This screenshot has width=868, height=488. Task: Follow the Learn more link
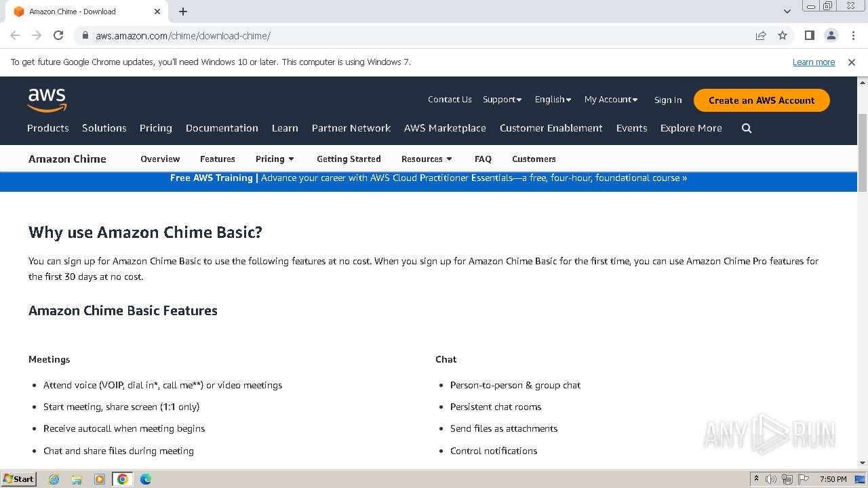point(814,62)
